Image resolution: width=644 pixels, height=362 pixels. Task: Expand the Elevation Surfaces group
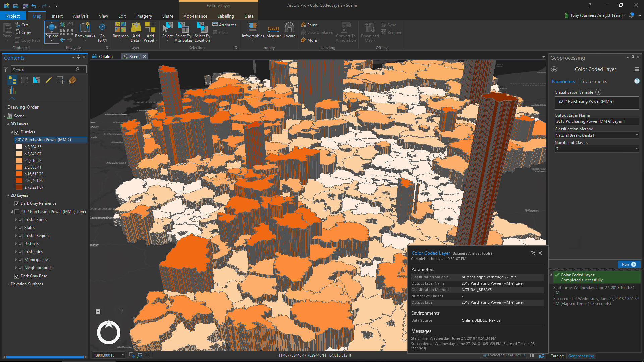pos(9,284)
